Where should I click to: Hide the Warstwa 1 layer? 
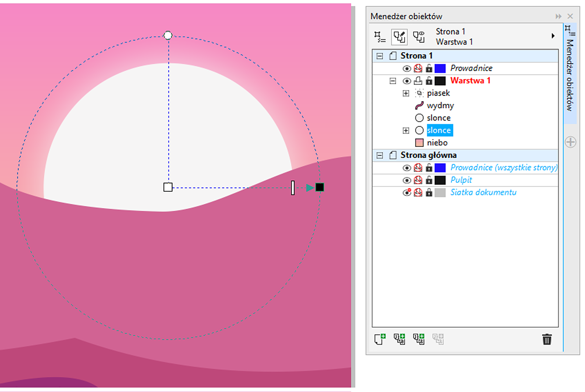click(407, 81)
